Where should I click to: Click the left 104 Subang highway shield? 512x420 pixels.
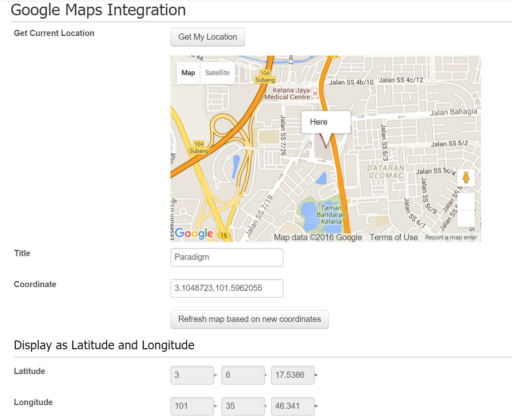pyautogui.click(x=199, y=148)
